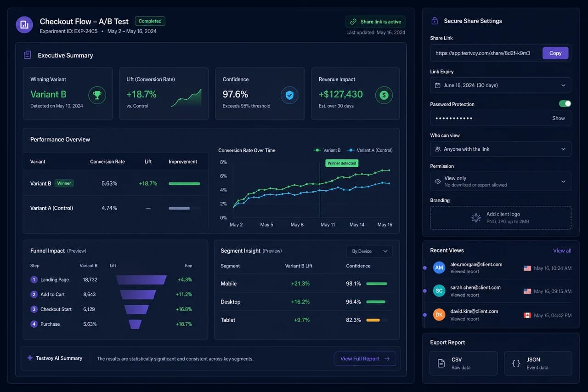Open the View all recent views link
This screenshot has height=392, width=588.
tap(562, 251)
